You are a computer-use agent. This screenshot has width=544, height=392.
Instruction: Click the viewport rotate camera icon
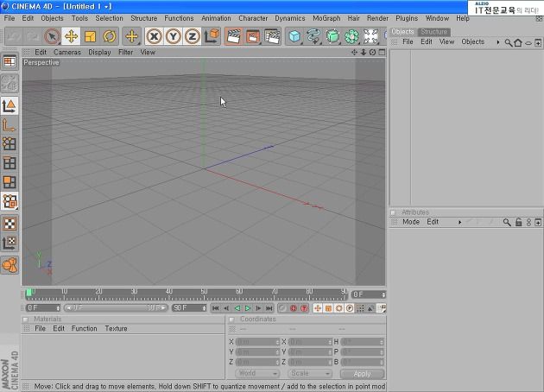[x=373, y=52]
